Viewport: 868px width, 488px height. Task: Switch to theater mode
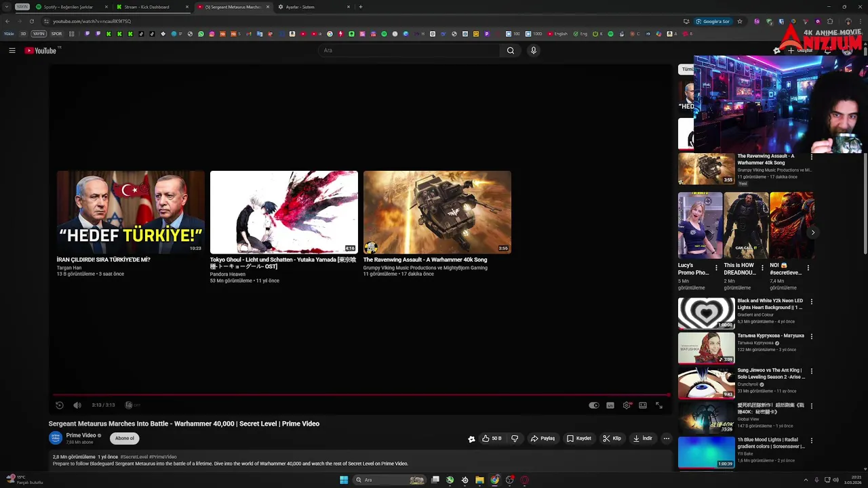point(643,405)
